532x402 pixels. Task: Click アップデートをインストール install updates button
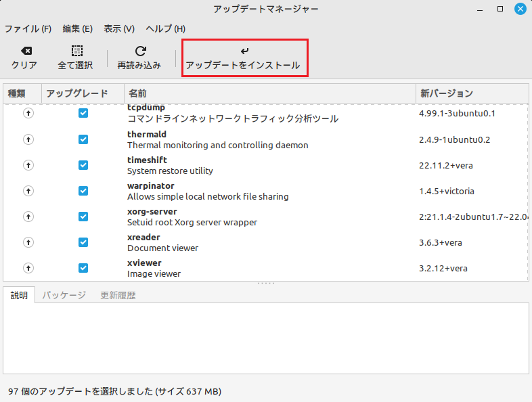click(244, 58)
